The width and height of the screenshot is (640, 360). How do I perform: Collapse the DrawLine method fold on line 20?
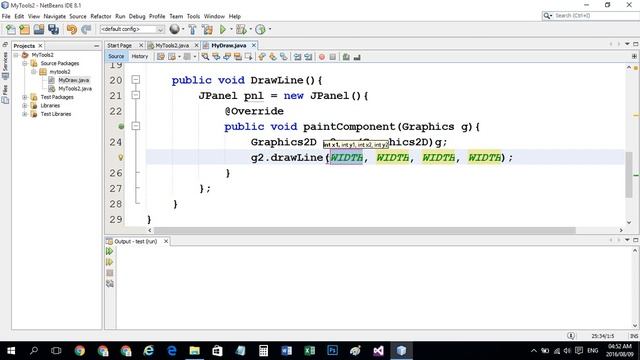[x=136, y=80]
